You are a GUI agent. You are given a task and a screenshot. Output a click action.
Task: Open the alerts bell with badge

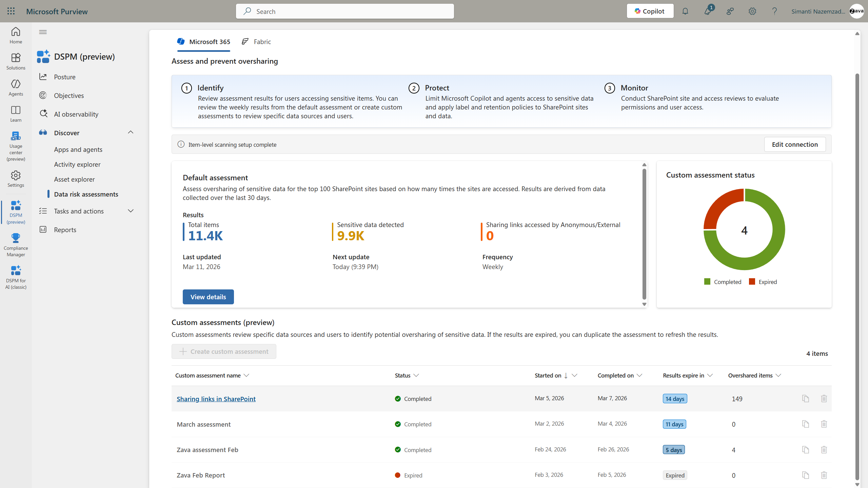click(x=708, y=11)
